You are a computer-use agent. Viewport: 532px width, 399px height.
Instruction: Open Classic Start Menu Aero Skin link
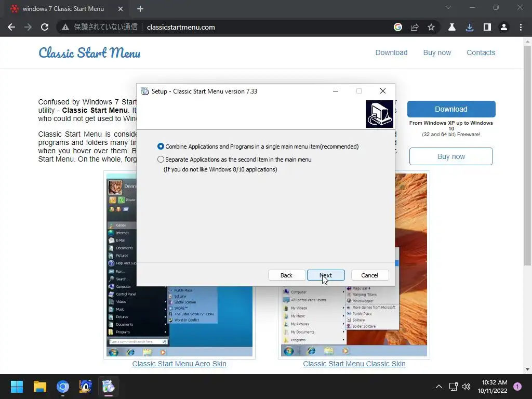tap(179, 364)
